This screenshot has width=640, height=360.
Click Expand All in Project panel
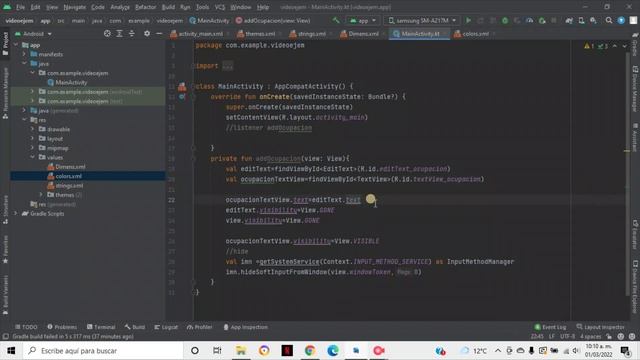coord(120,33)
